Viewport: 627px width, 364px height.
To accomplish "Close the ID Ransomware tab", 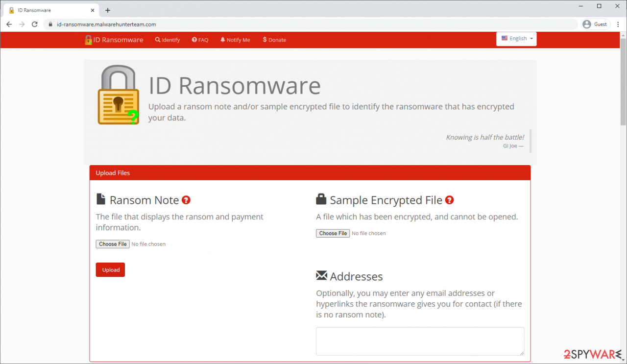I will point(92,10).
